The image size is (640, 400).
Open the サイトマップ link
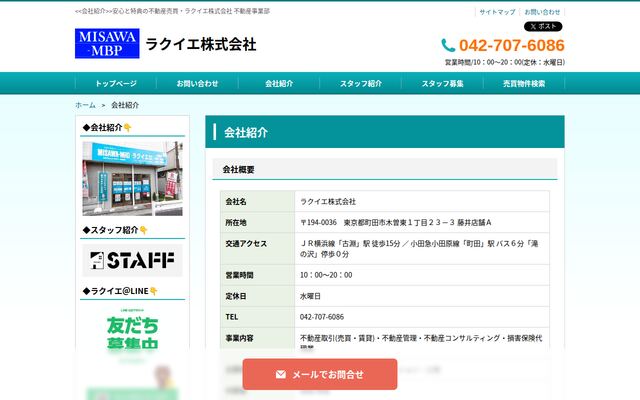click(497, 12)
